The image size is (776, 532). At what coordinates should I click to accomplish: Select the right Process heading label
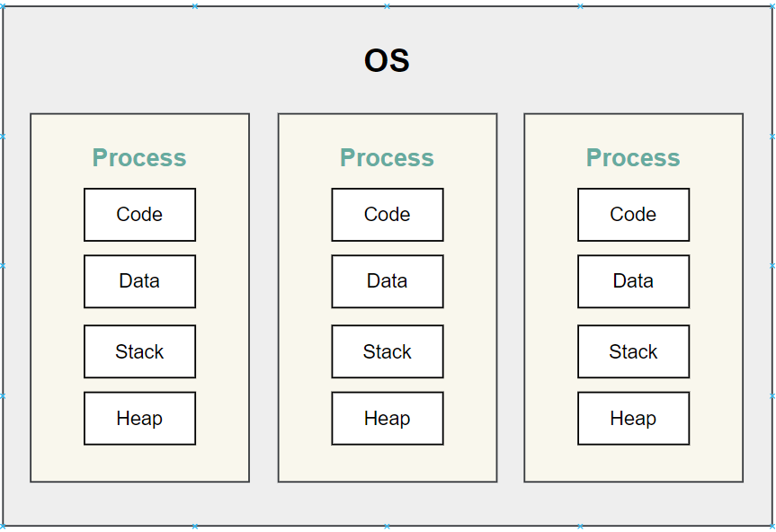click(x=633, y=158)
